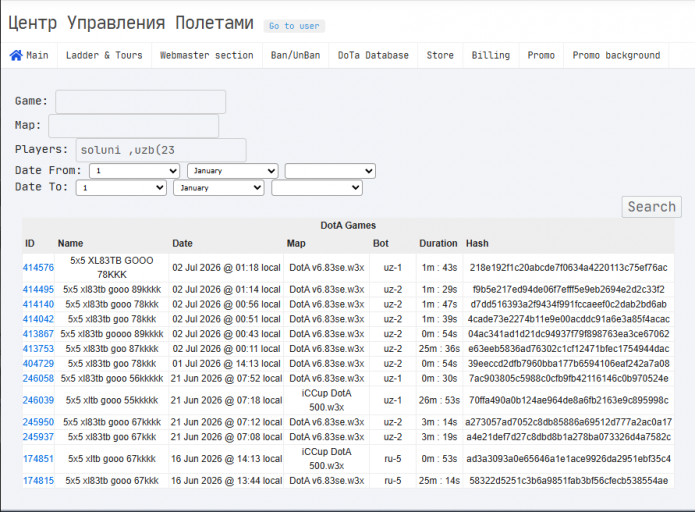Expand the empty Date From year dropdown
The image size is (695, 512).
(330, 171)
